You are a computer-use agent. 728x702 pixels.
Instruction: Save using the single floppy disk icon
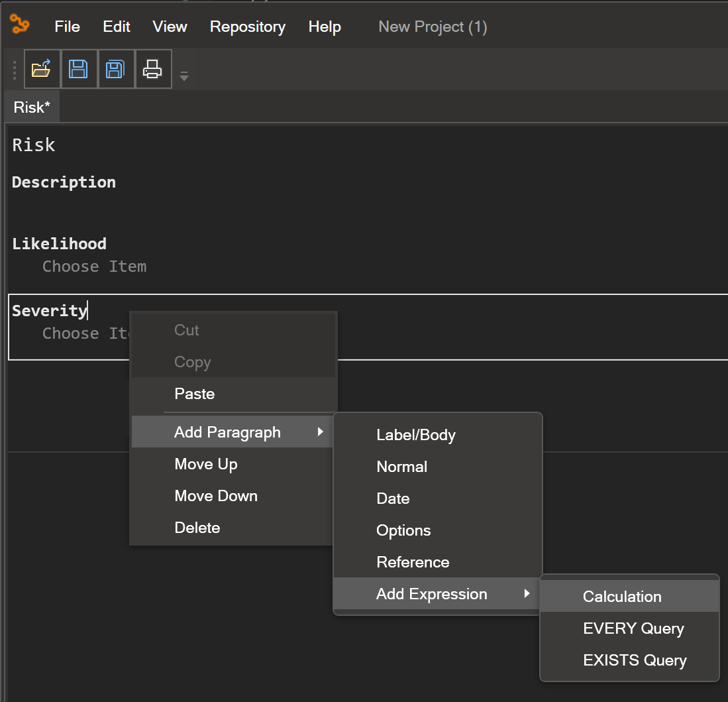(78, 69)
